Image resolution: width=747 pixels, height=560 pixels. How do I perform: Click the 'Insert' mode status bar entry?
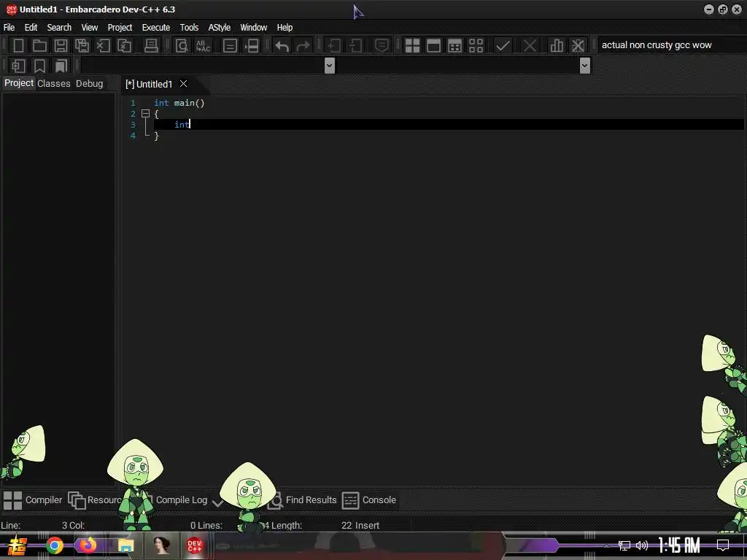click(x=367, y=526)
